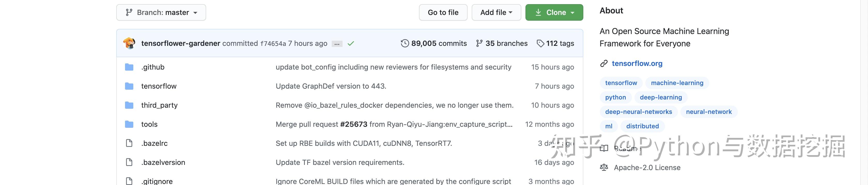Open the tensorflow.org website link
868x185 pixels.
[637, 64]
